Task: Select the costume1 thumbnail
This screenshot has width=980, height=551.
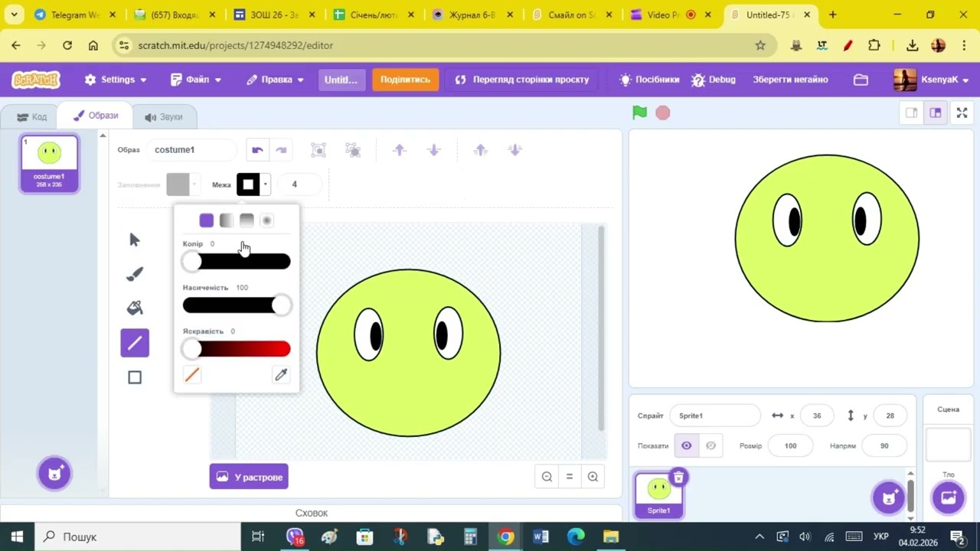Action: coord(49,164)
